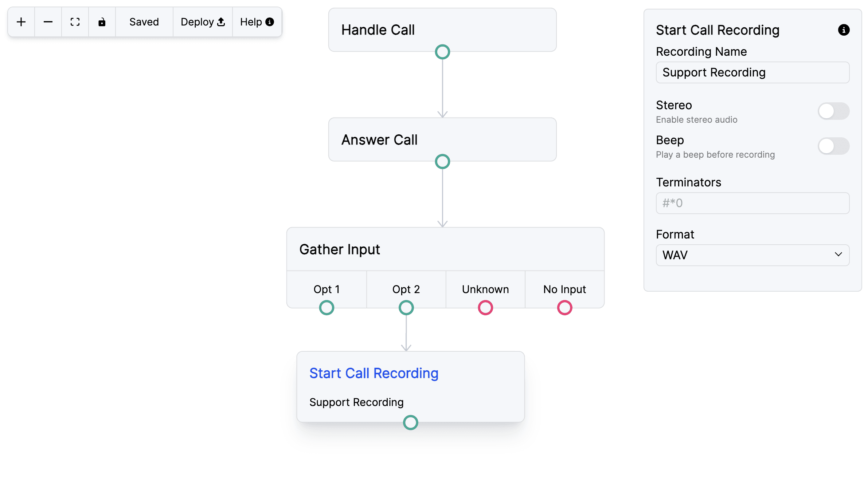This screenshot has width=868, height=493.
Task: Select the Opt 2 branch label
Action: click(x=406, y=289)
